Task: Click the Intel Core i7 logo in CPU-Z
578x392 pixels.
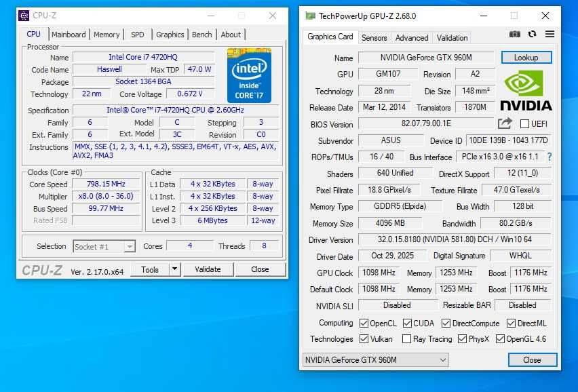Action: 249,75
